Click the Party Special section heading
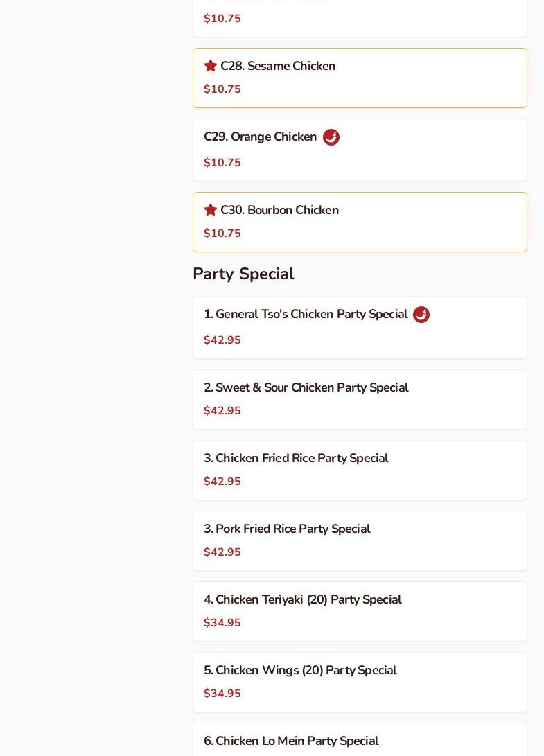Image resolution: width=544 pixels, height=756 pixels. point(243,274)
